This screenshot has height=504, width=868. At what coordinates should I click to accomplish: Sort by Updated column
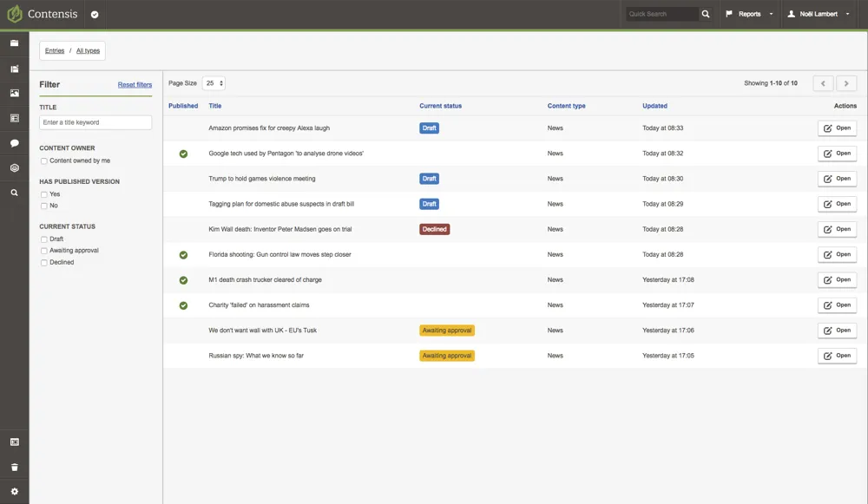[x=654, y=106]
